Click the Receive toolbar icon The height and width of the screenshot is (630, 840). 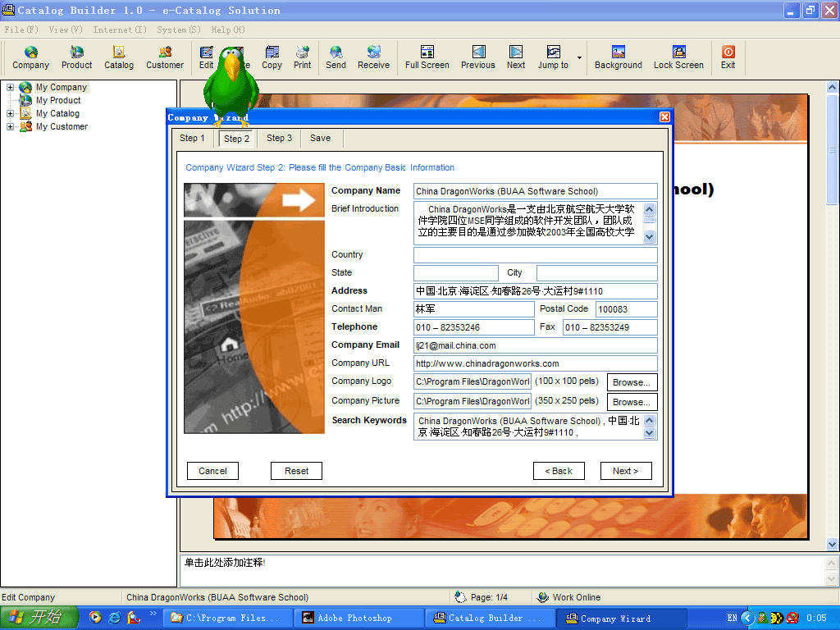pos(373,57)
